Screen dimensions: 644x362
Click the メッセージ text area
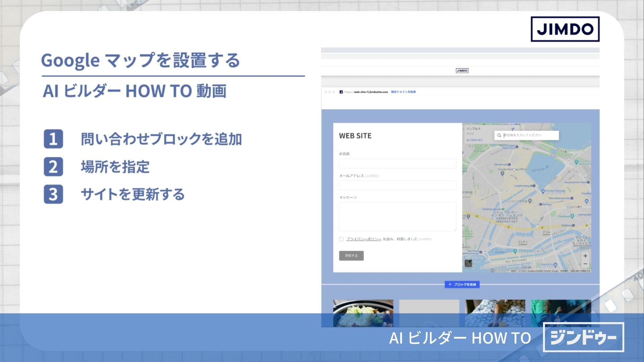(x=397, y=217)
